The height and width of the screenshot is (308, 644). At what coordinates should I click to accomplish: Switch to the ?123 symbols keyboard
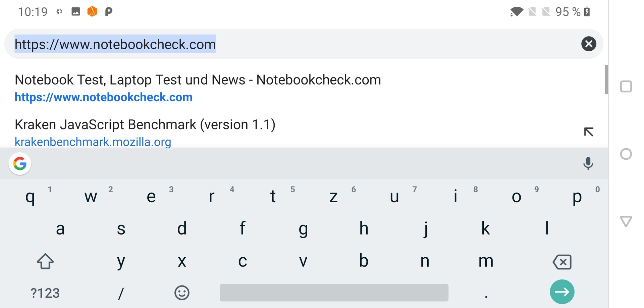coord(45,293)
